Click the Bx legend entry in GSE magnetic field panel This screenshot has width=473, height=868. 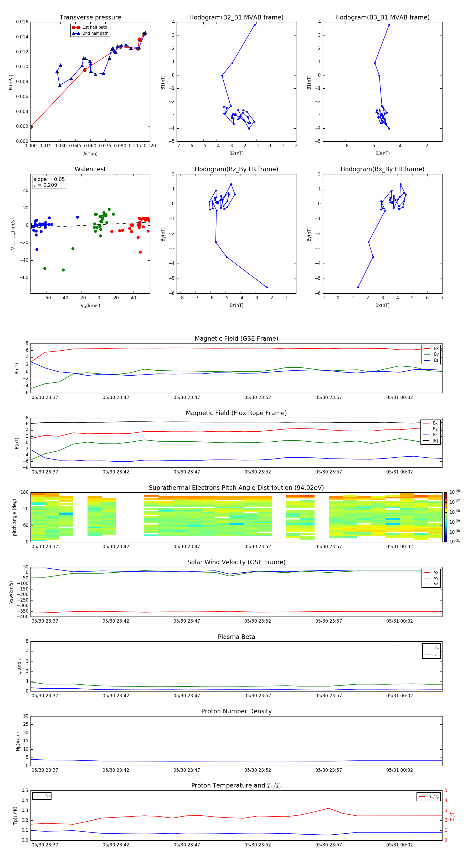click(x=431, y=349)
